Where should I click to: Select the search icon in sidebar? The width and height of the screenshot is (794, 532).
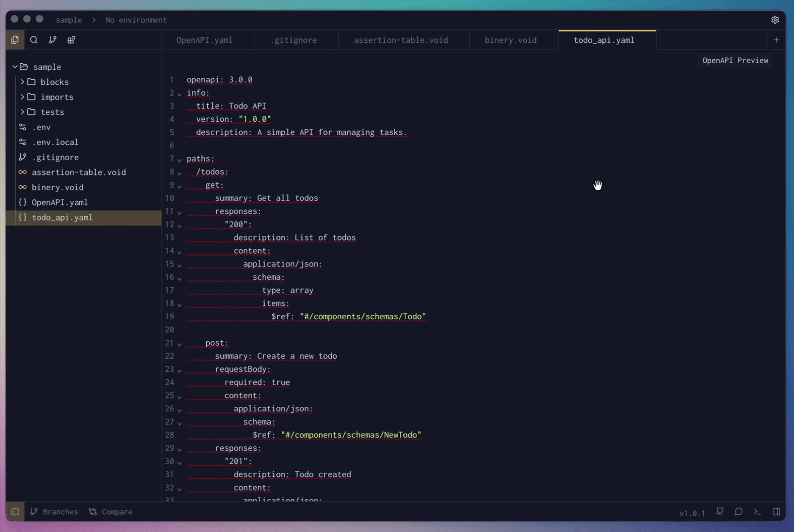click(33, 40)
